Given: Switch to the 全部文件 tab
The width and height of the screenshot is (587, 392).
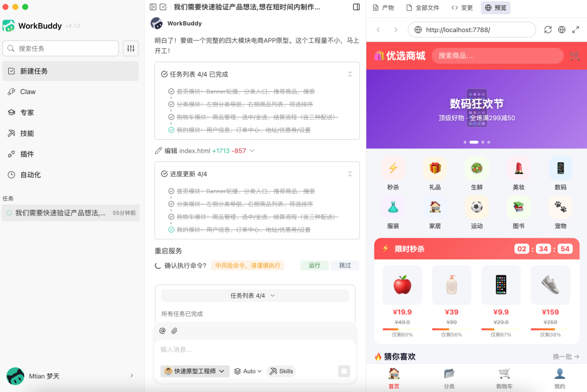Looking at the screenshot, I should (x=423, y=8).
